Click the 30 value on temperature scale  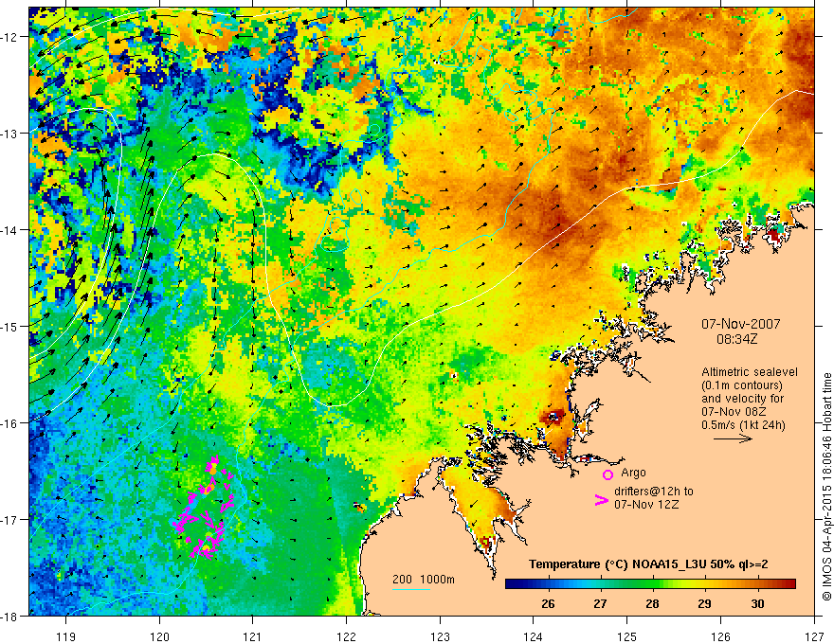[x=757, y=603]
